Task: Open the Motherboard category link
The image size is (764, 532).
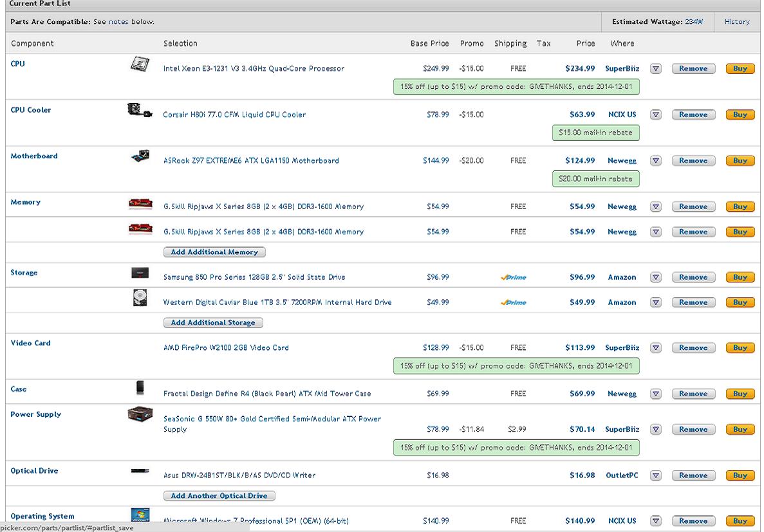Action: 34,156
